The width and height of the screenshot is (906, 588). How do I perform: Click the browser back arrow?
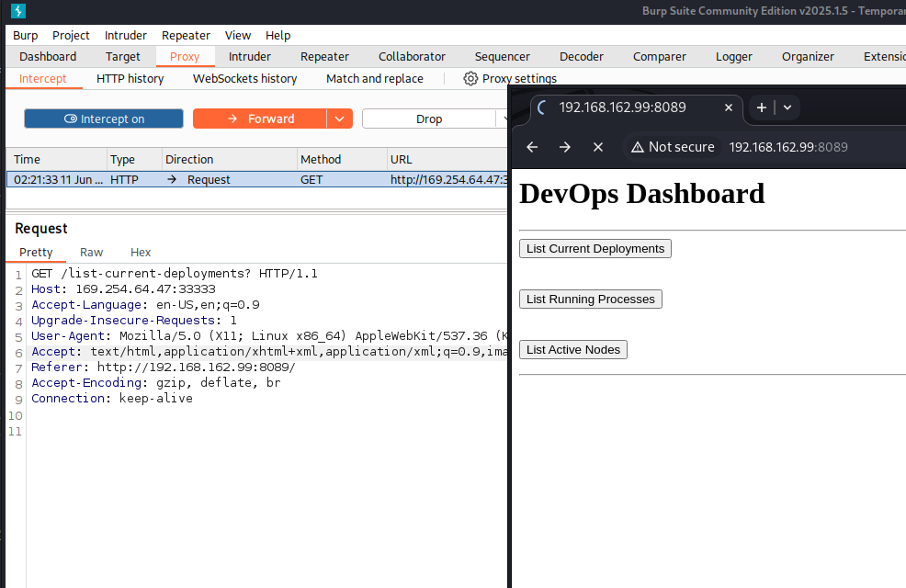[532, 147]
